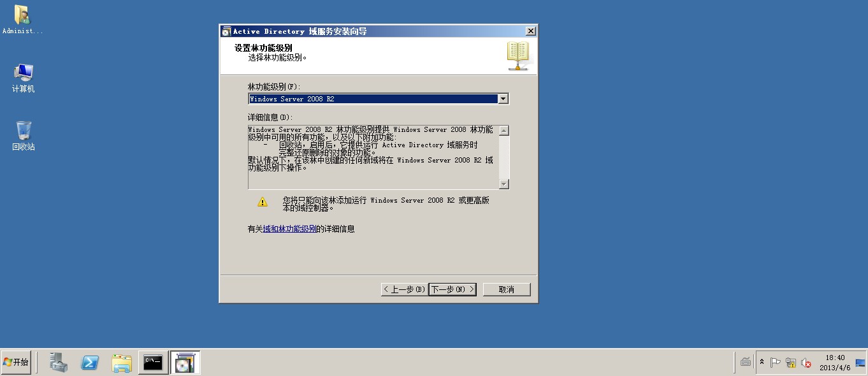Open the 开始 Start menu
The image size is (868, 376).
pyautogui.click(x=16, y=362)
